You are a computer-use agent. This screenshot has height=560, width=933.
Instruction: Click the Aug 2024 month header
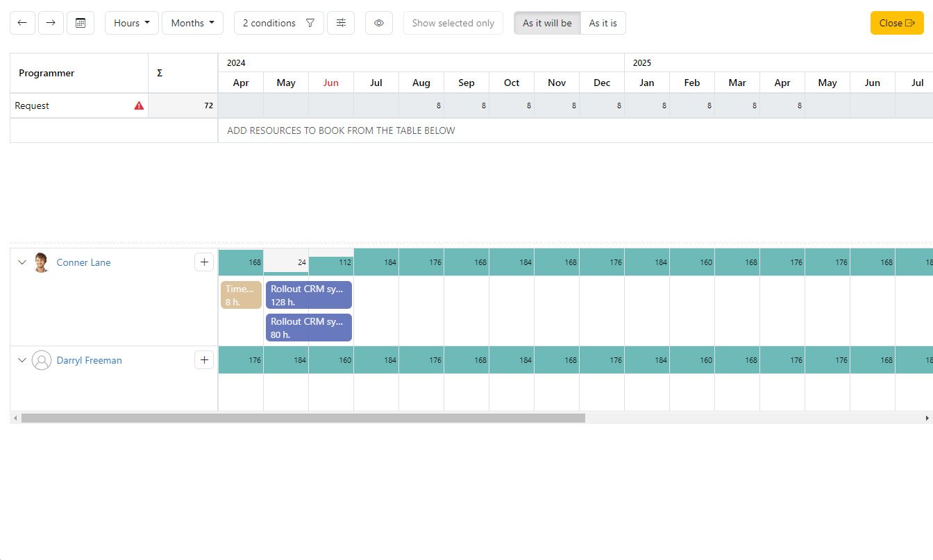pyautogui.click(x=421, y=83)
